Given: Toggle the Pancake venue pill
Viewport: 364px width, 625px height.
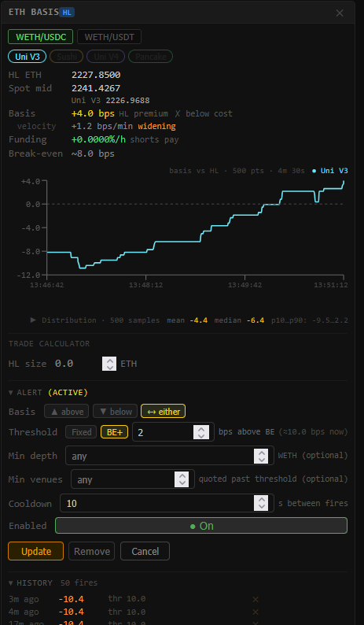Looking at the screenshot, I should coord(150,57).
